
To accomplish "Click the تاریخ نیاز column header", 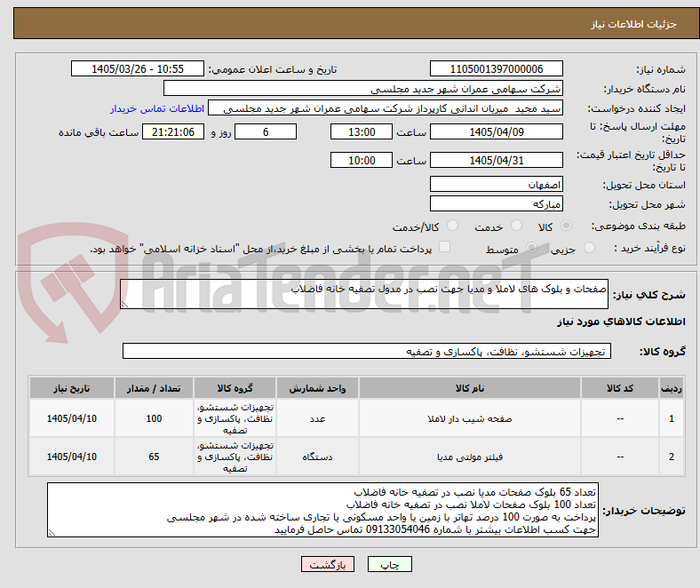I will pyautogui.click(x=72, y=388).
